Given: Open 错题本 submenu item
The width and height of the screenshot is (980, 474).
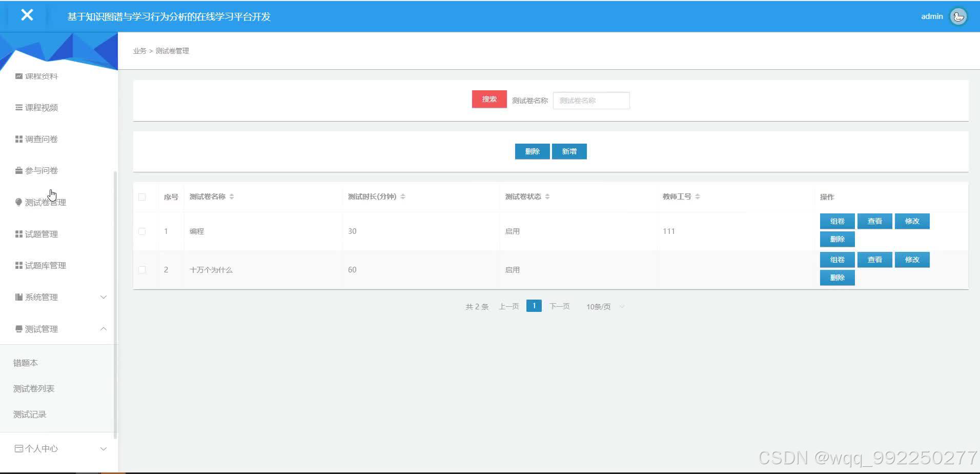Looking at the screenshot, I should (x=26, y=363).
